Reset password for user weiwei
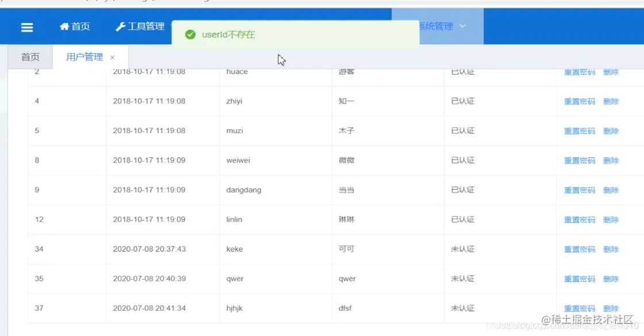The width and height of the screenshot is (644, 336). tap(579, 161)
